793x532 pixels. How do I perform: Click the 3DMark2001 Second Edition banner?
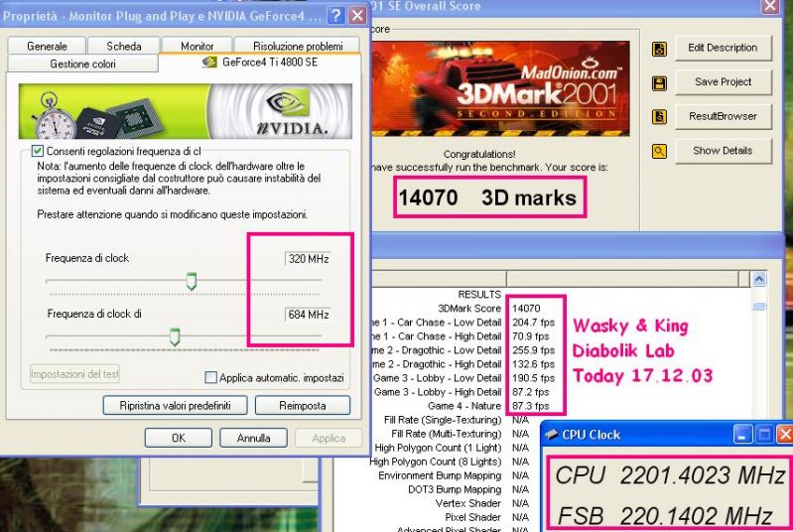click(500, 89)
